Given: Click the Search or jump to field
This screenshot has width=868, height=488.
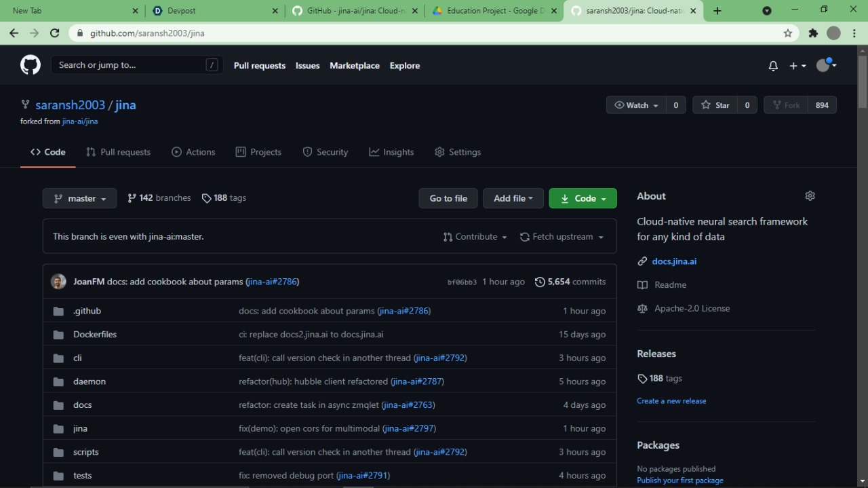Looking at the screenshot, I should [137, 65].
